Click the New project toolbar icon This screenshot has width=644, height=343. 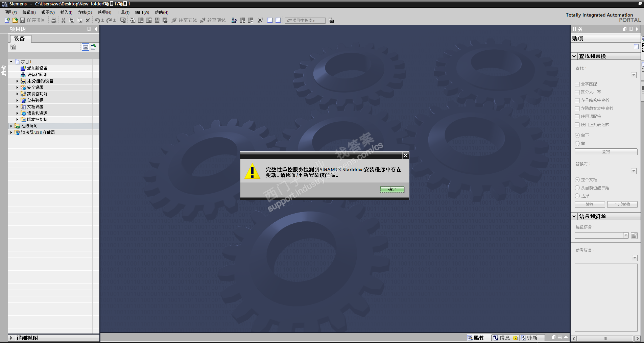tap(7, 20)
